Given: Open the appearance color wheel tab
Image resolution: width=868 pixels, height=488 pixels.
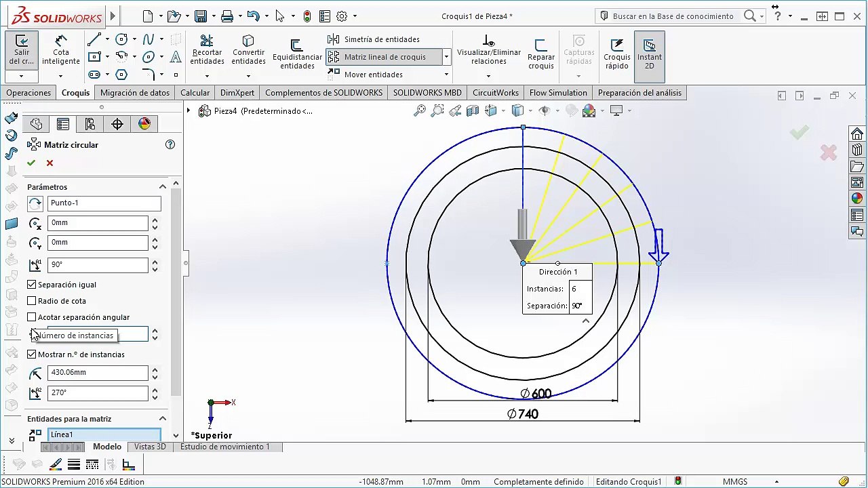Looking at the screenshot, I should (144, 123).
